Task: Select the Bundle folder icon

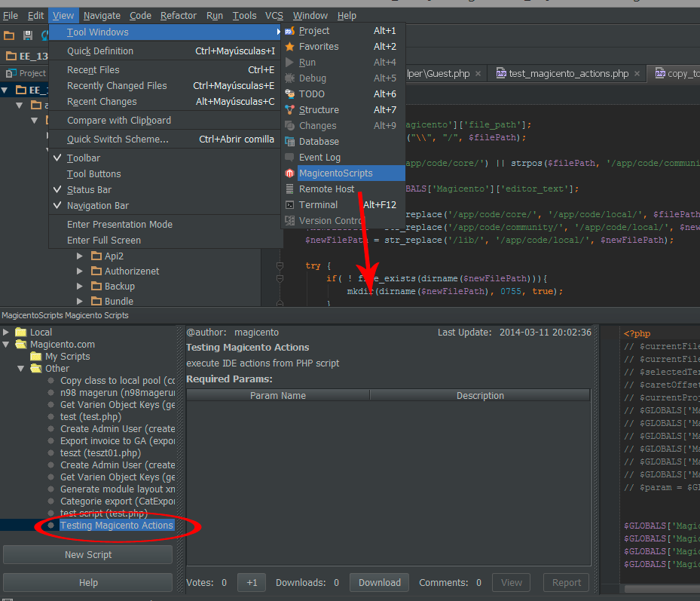Action: click(96, 301)
